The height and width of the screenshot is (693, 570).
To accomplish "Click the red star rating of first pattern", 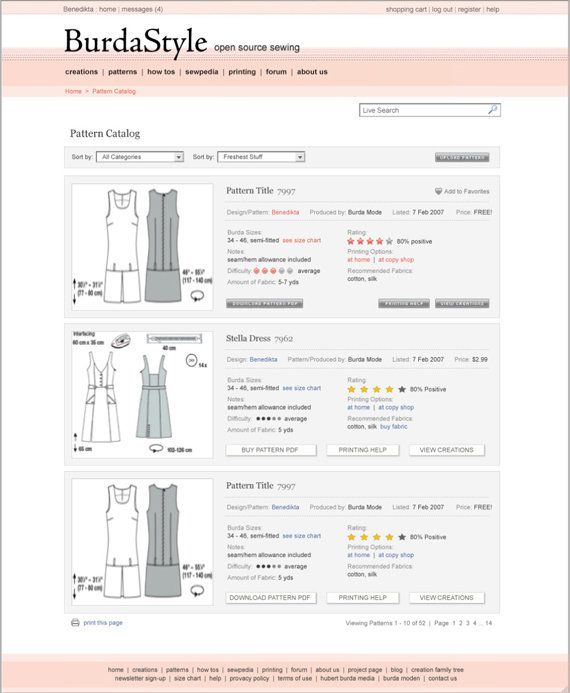I will pos(370,241).
